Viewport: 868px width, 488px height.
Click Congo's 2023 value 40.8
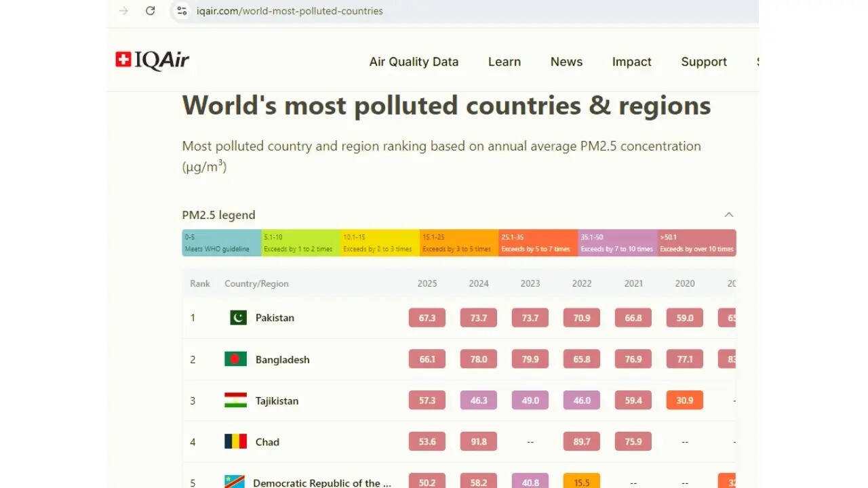[530, 481]
